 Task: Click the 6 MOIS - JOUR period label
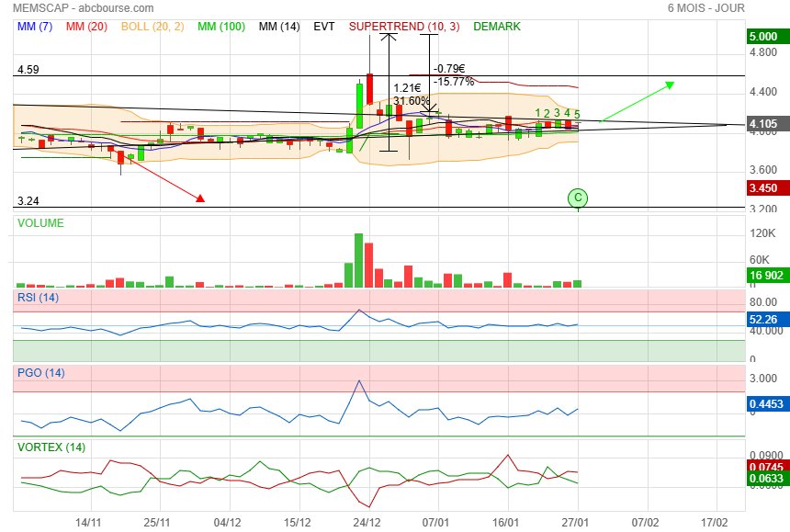point(705,8)
